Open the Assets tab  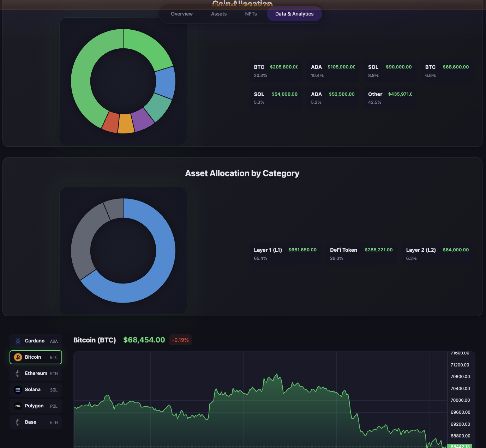pyautogui.click(x=218, y=14)
